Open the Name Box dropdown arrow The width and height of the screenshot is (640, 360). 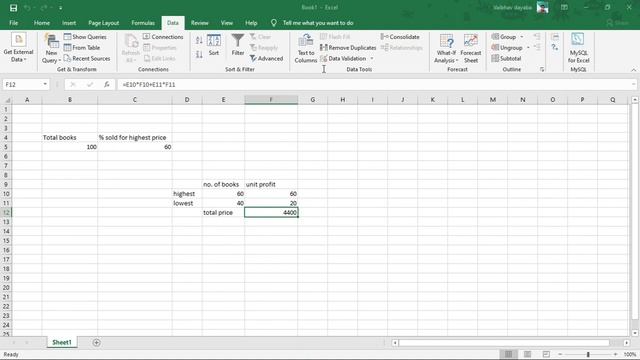click(45, 84)
